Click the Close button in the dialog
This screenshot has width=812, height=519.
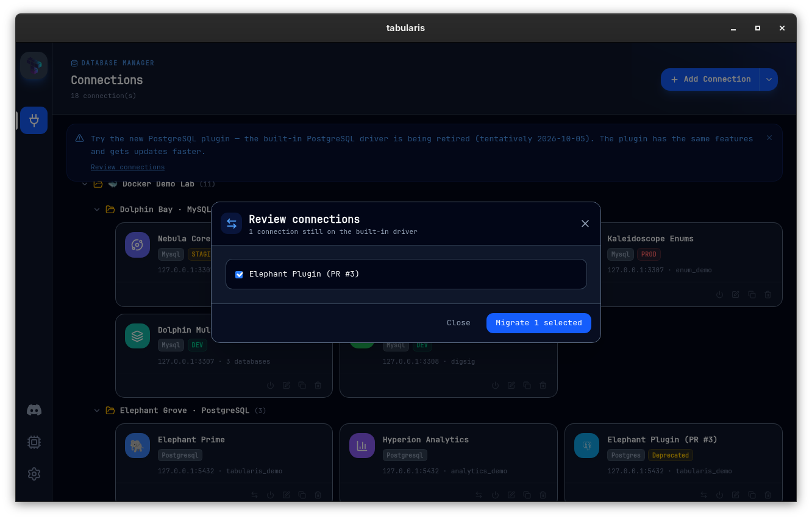(x=458, y=323)
